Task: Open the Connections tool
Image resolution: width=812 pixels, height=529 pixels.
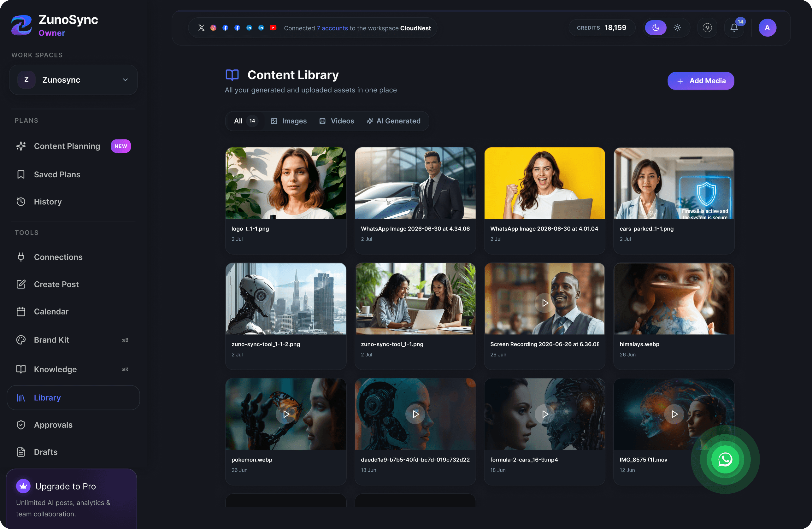Action: [x=74, y=257]
